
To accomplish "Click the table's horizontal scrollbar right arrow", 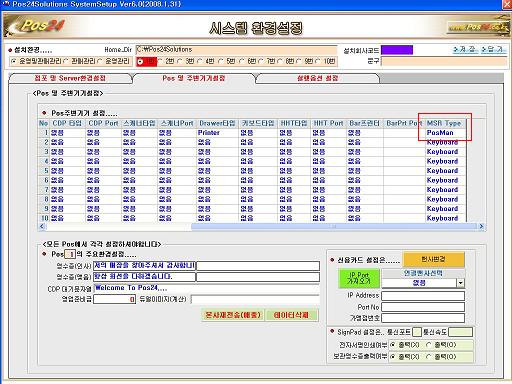I will (481, 226).
